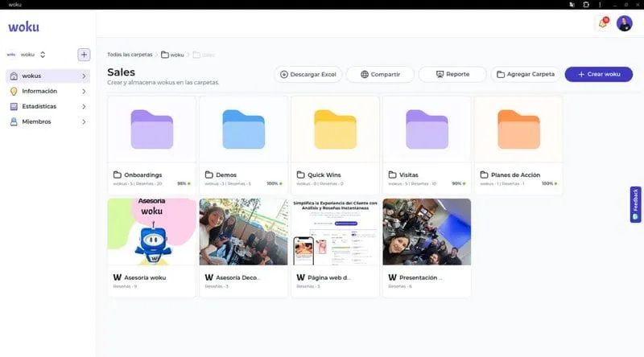
Task: Open the Página web thumbnail
Action: tap(335, 232)
